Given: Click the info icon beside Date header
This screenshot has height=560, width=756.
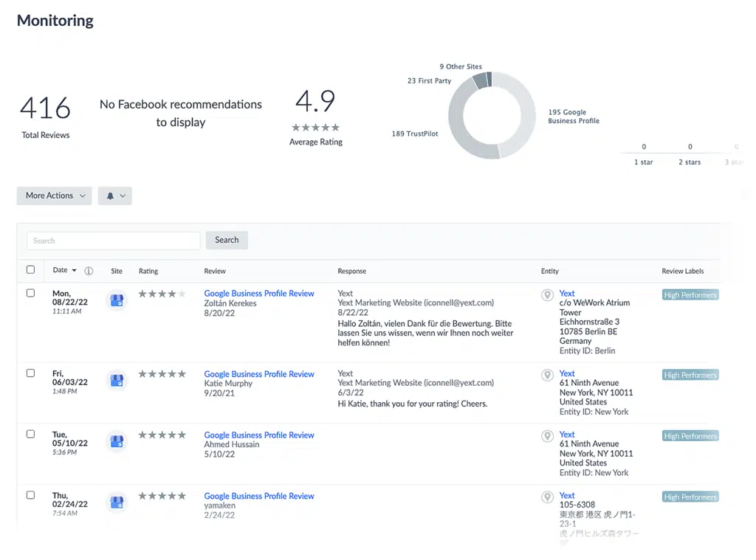Looking at the screenshot, I should click(89, 271).
